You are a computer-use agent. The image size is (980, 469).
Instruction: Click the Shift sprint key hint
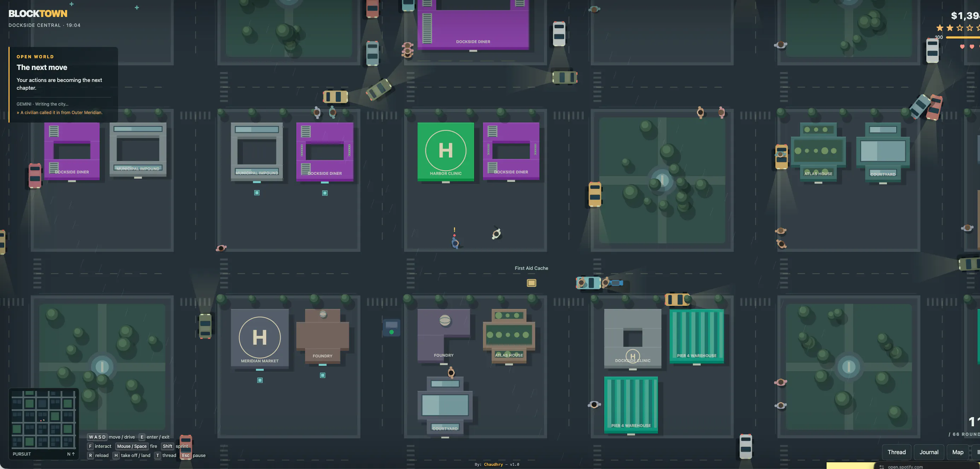[x=167, y=446]
